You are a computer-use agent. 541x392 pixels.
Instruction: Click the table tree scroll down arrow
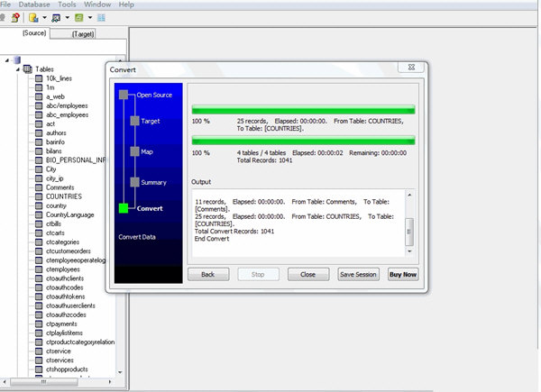point(120,372)
